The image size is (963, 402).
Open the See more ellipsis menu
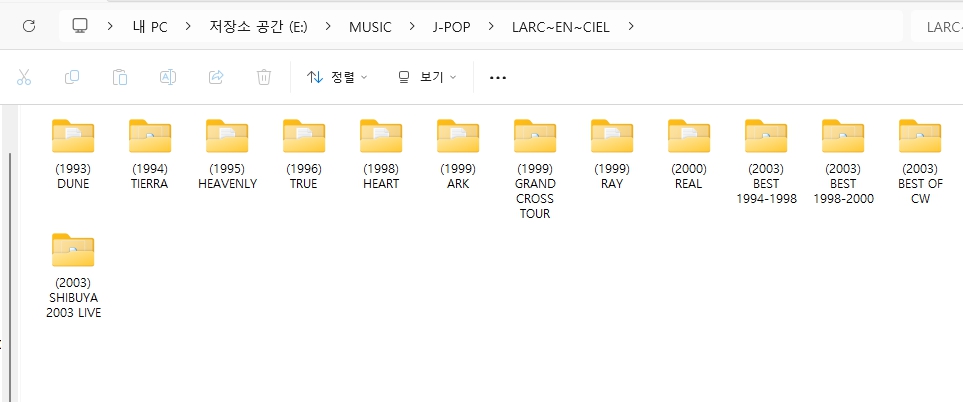coord(497,78)
